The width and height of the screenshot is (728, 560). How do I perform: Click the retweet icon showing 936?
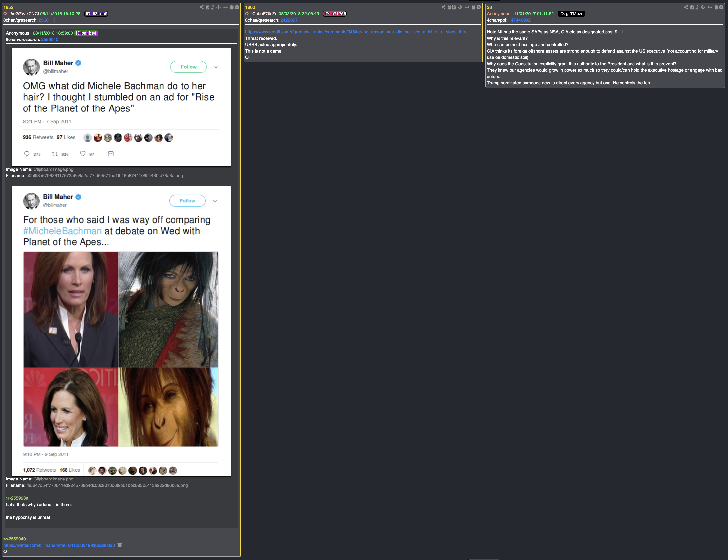click(55, 154)
